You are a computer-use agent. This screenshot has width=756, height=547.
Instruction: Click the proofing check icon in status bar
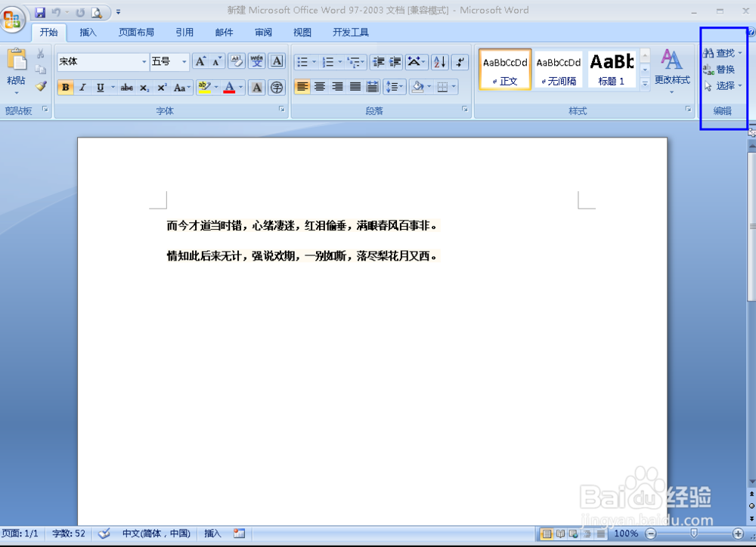point(104,533)
